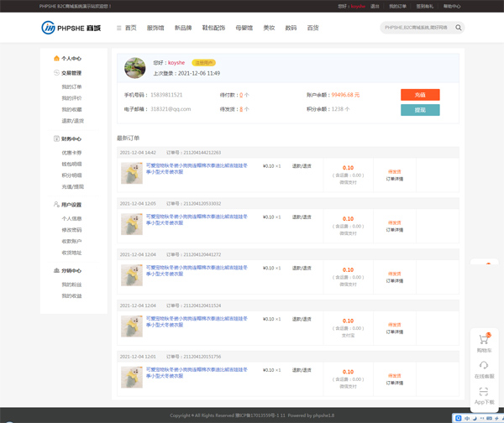The width and height of the screenshot is (504, 423).
Task: Open 订单详情 for order 211204144212263
Action: pyautogui.click(x=395, y=179)
